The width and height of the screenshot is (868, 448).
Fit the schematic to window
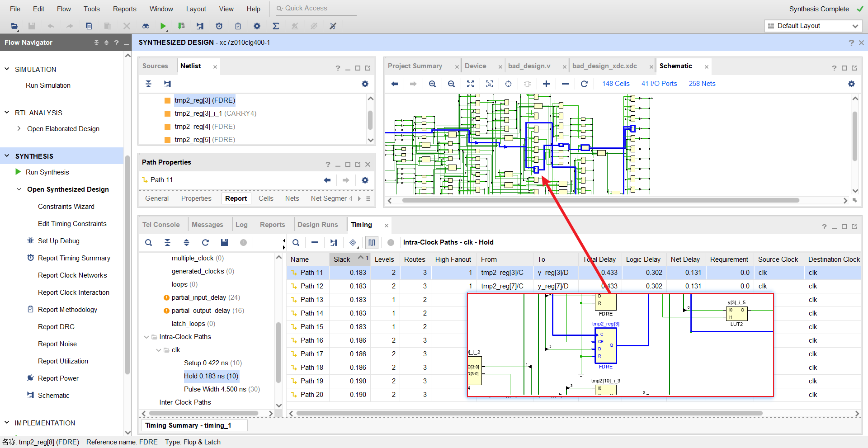(470, 84)
